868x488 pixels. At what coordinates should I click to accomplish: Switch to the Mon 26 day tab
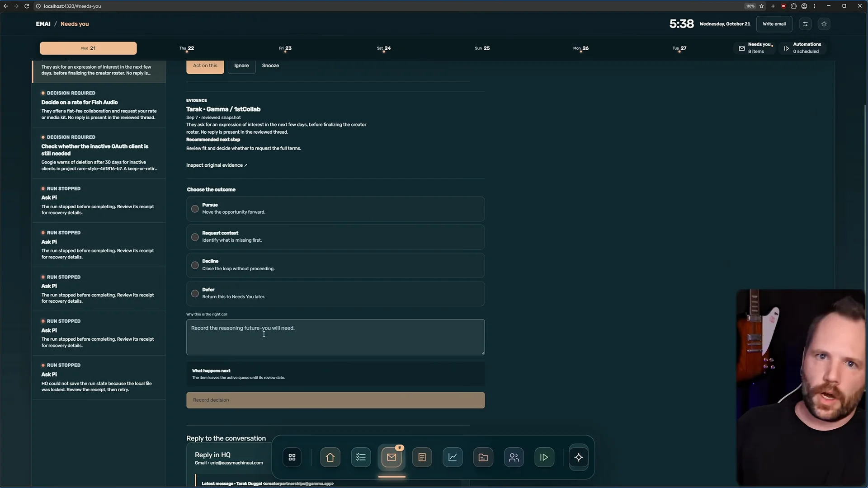581,48
